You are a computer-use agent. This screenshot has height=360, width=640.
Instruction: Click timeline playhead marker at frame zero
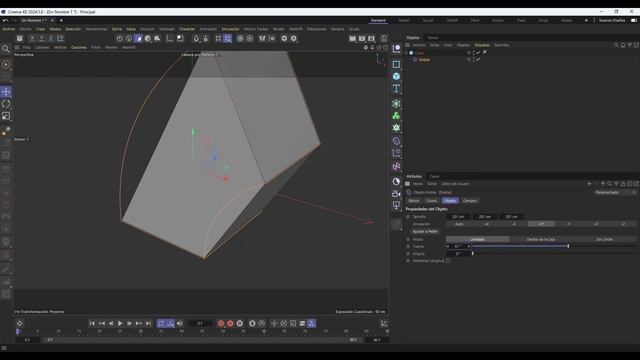(x=18, y=332)
